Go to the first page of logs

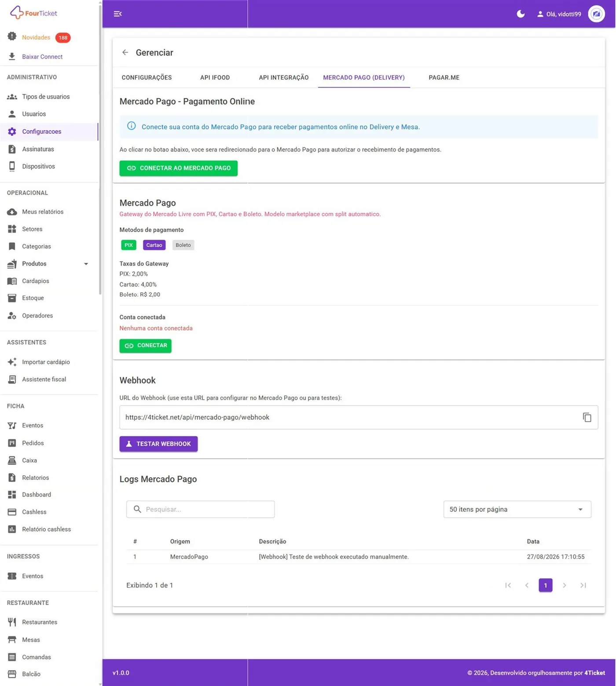[508, 585]
